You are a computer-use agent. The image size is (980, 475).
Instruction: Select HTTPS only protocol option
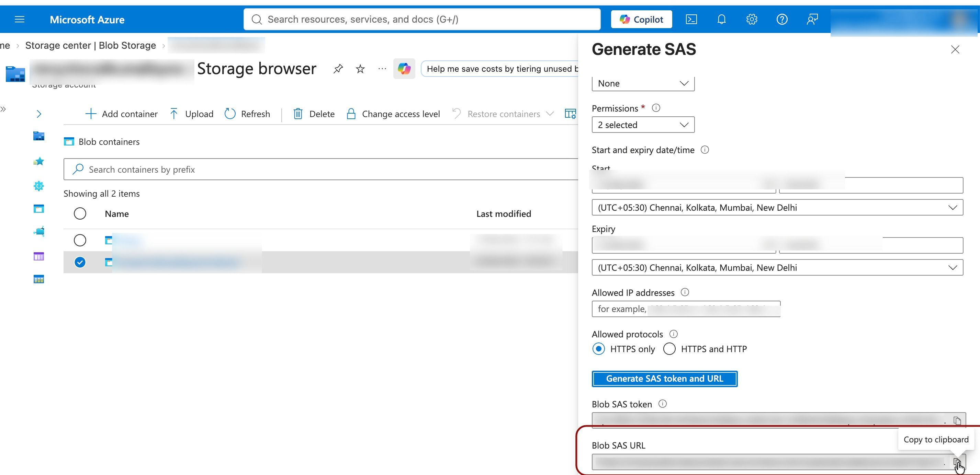pyautogui.click(x=598, y=349)
